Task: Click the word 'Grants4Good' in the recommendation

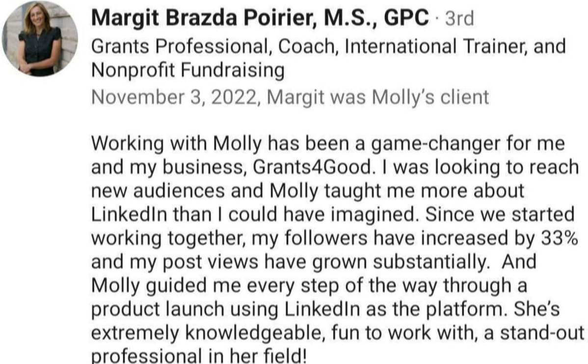Action: click(312, 167)
